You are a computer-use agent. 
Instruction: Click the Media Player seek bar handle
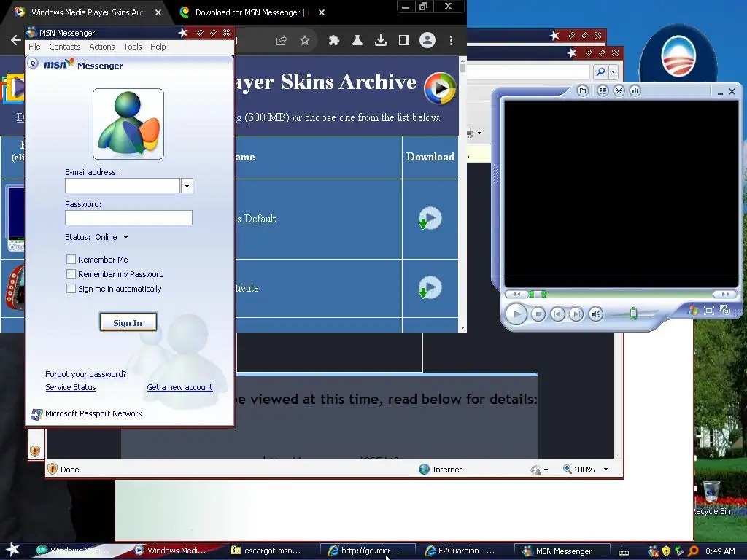point(538,295)
